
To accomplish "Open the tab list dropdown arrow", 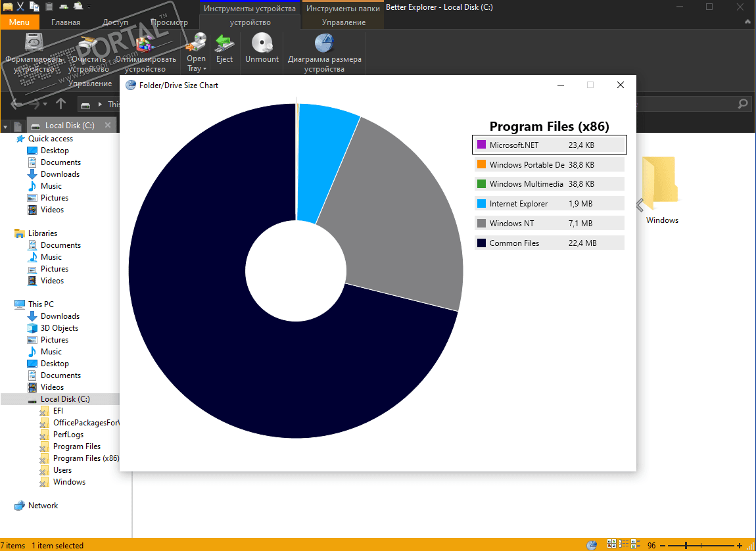I will click(5, 128).
